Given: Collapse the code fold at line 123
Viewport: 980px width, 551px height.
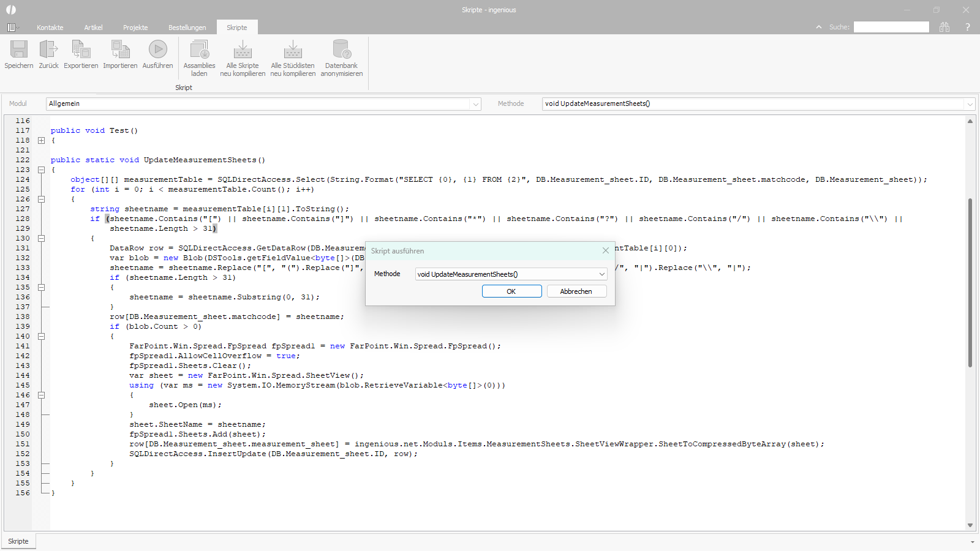Looking at the screenshot, I should coord(42,170).
